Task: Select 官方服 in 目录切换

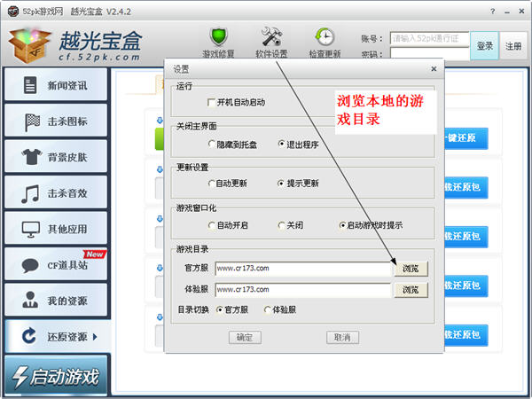Action: (x=220, y=309)
